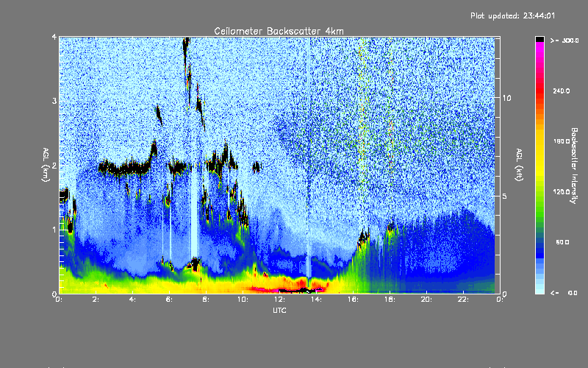
Task: Click the '20:' UTC tick label
Action: 427,300
